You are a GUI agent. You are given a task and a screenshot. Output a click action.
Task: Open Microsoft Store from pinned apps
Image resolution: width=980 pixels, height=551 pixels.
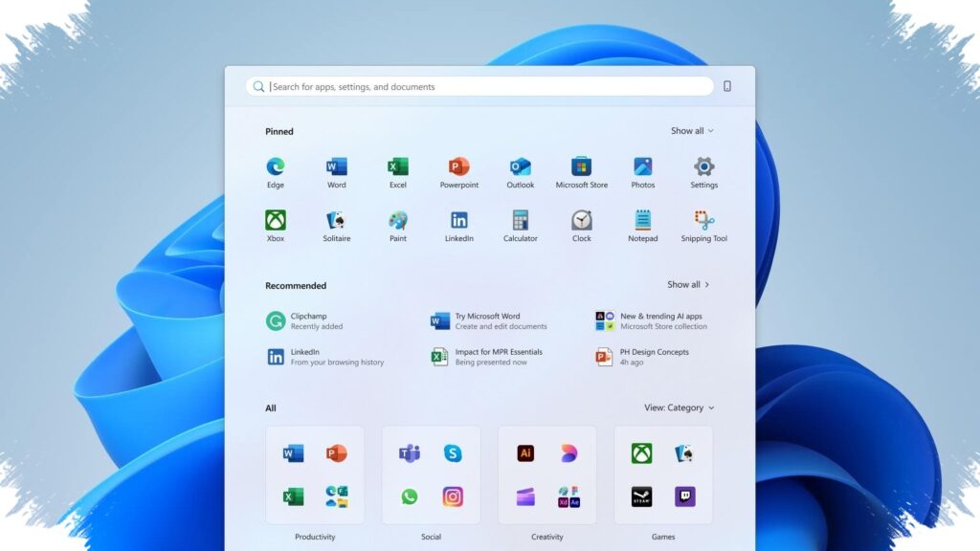[x=581, y=172]
